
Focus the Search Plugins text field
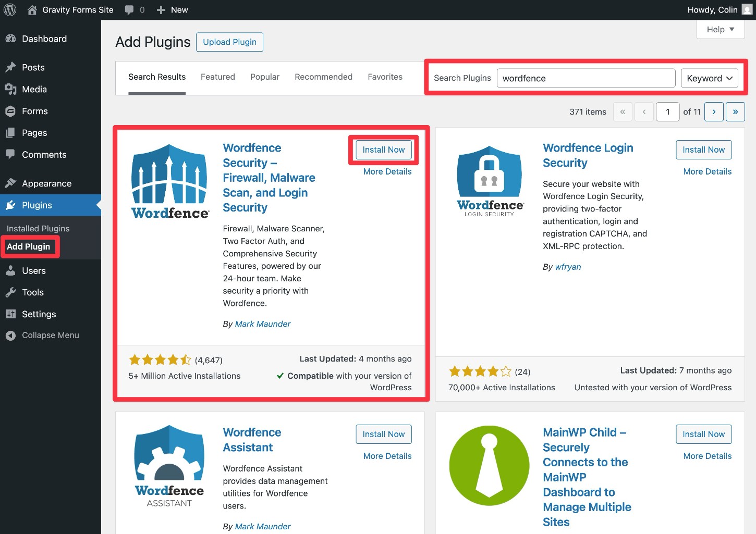pyautogui.click(x=586, y=78)
